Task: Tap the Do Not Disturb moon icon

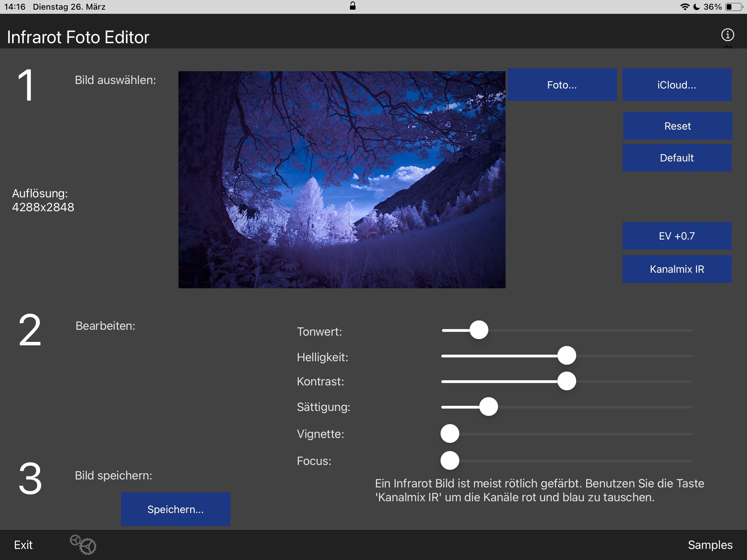Action: 697,7
